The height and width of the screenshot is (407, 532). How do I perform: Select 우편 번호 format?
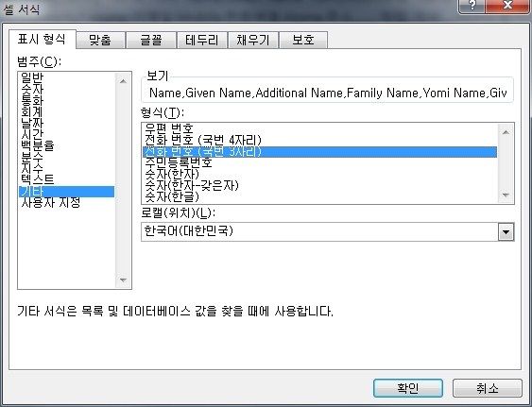coord(320,128)
